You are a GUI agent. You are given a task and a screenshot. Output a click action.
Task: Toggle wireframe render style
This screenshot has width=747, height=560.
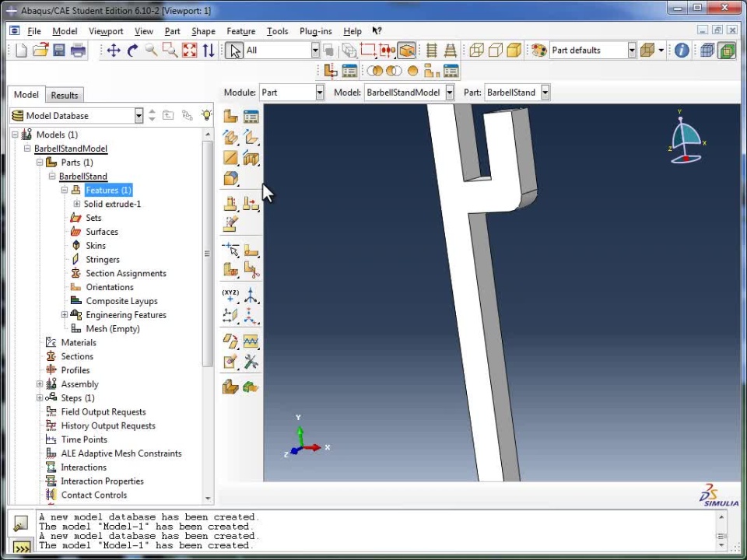click(x=476, y=51)
